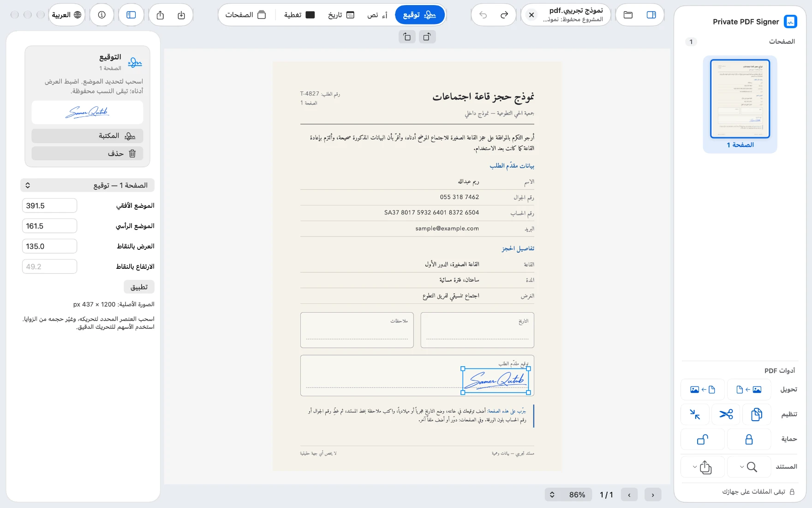Click the redo arrow icon
The height and width of the screenshot is (508, 812).
pyautogui.click(x=504, y=15)
